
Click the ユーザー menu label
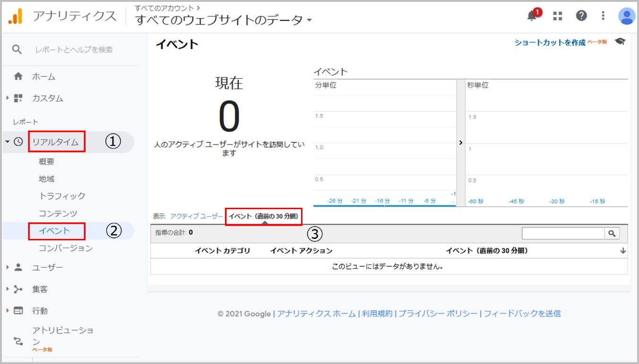(47, 267)
